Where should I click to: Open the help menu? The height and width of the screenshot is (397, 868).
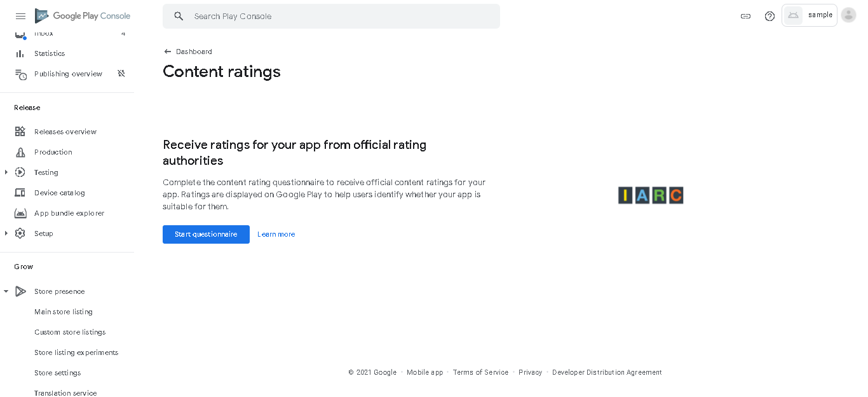point(770,15)
